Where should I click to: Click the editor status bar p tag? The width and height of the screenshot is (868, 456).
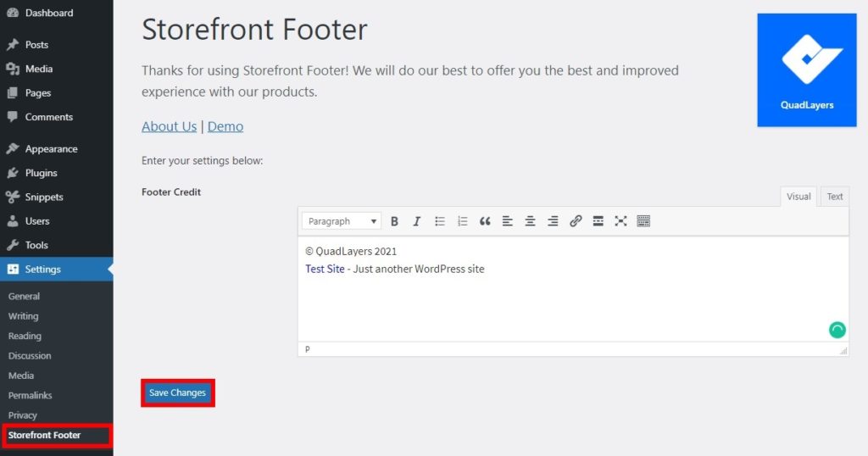(307, 349)
